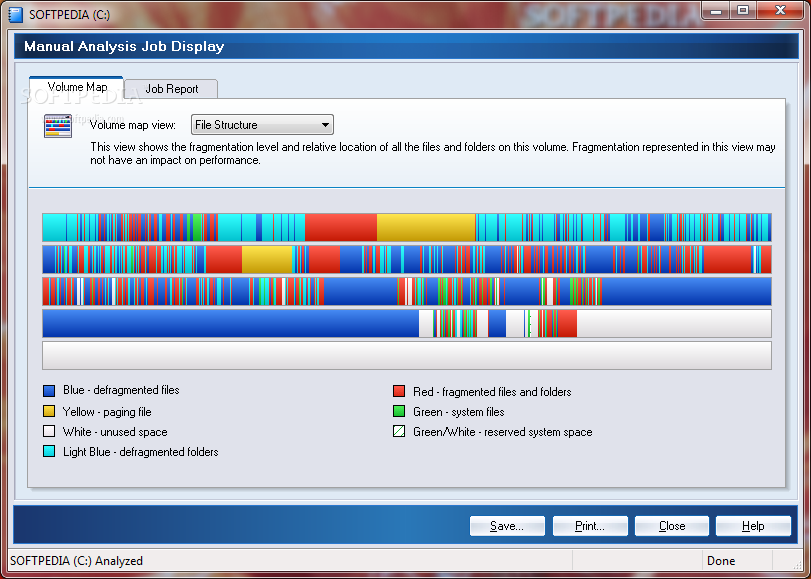Click the 'Manual Analysis Job Display' heading
The image size is (811, 579).
pyautogui.click(x=124, y=47)
